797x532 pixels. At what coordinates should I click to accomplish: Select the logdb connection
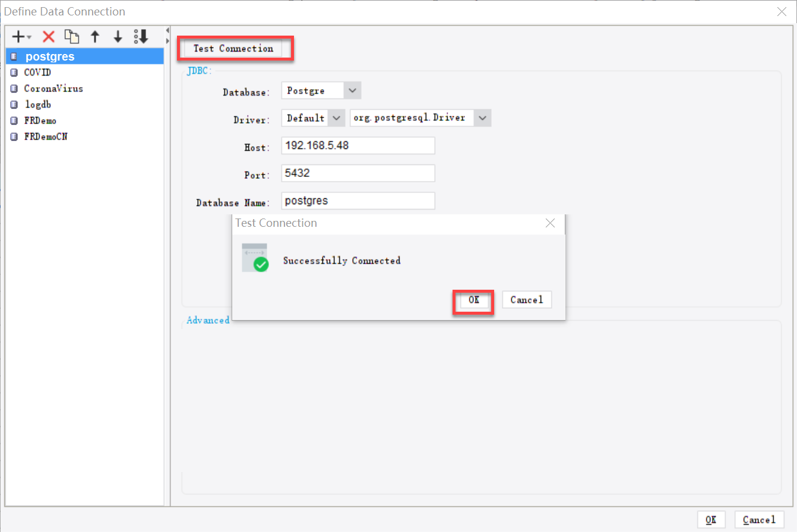point(36,104)
